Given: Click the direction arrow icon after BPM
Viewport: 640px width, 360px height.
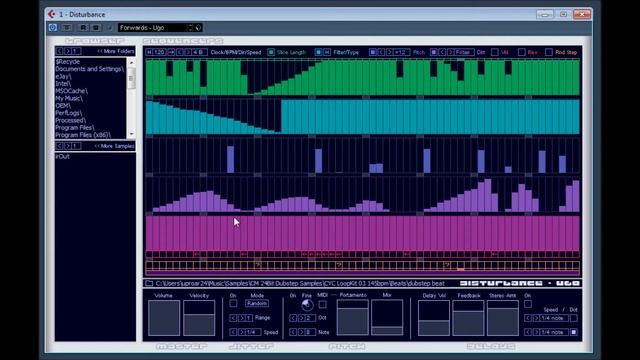Looking at the screenshot, I should coord(171,52).
